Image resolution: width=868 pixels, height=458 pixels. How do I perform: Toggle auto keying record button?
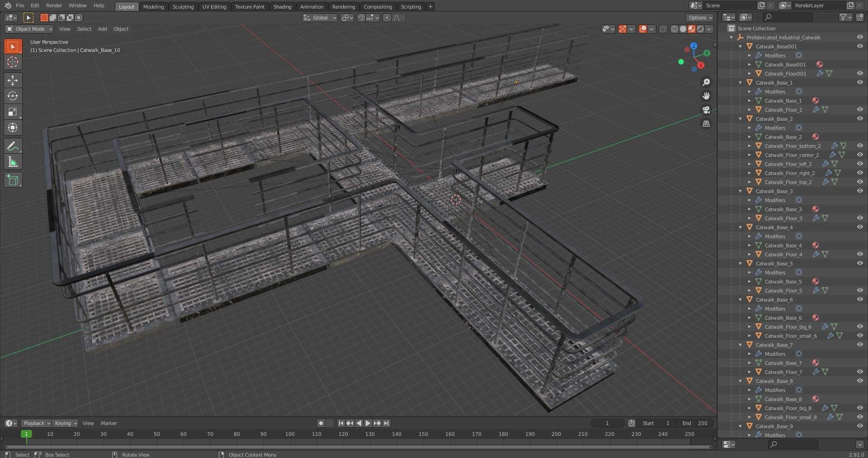[x=321, y=423]
